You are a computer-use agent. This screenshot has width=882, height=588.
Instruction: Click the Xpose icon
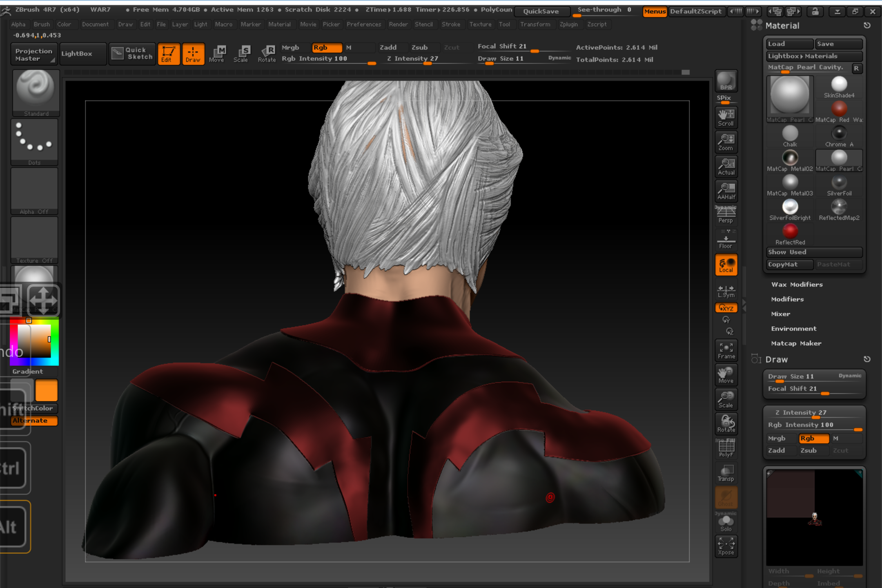point(726,546)
